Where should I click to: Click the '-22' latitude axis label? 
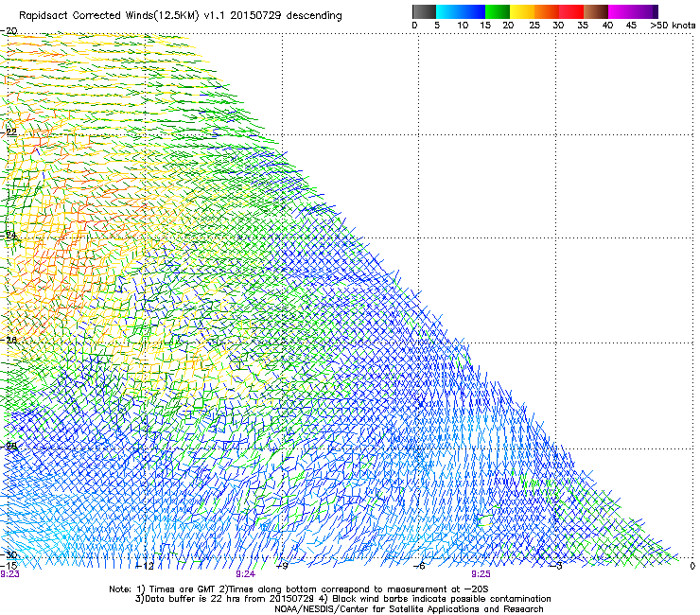pos(9,132)
